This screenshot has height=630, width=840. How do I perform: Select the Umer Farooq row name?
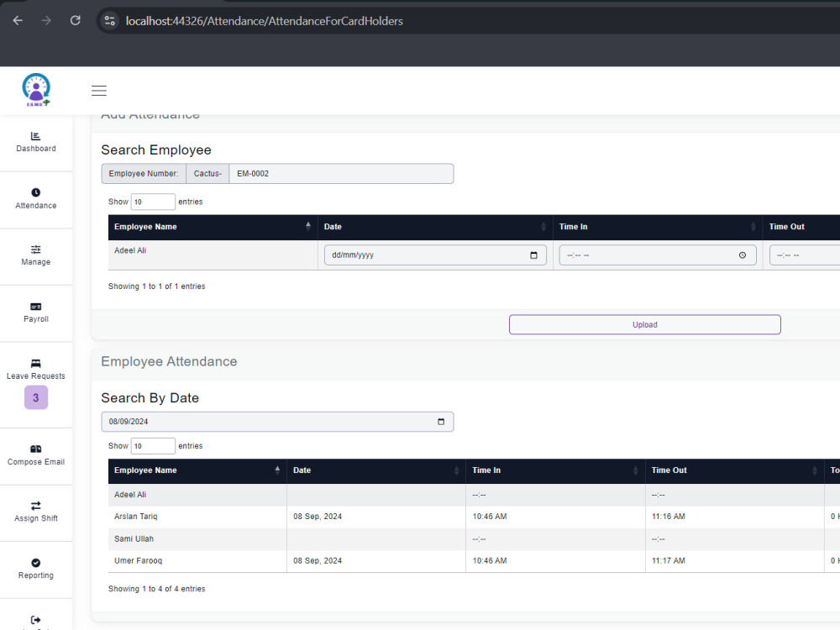tap(139, 561)
